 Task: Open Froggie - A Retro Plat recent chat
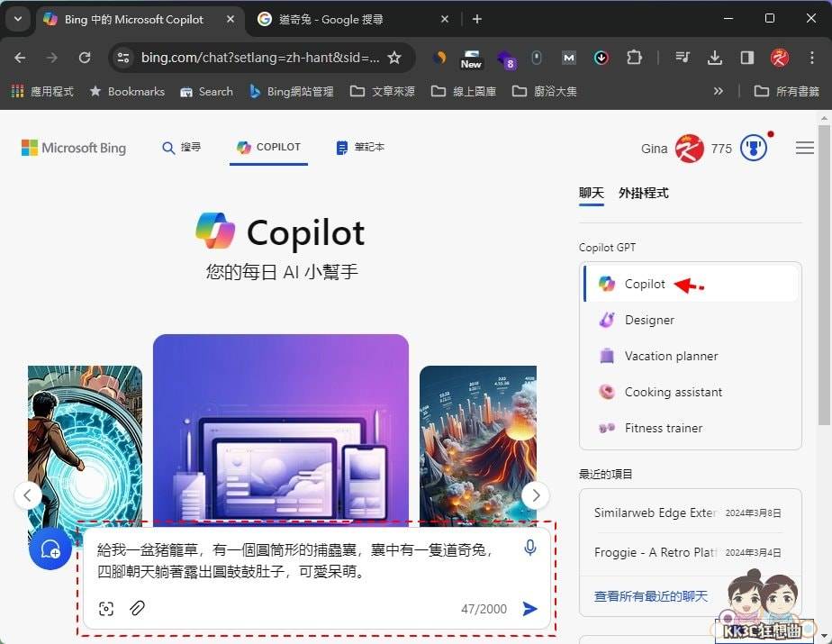688,553
